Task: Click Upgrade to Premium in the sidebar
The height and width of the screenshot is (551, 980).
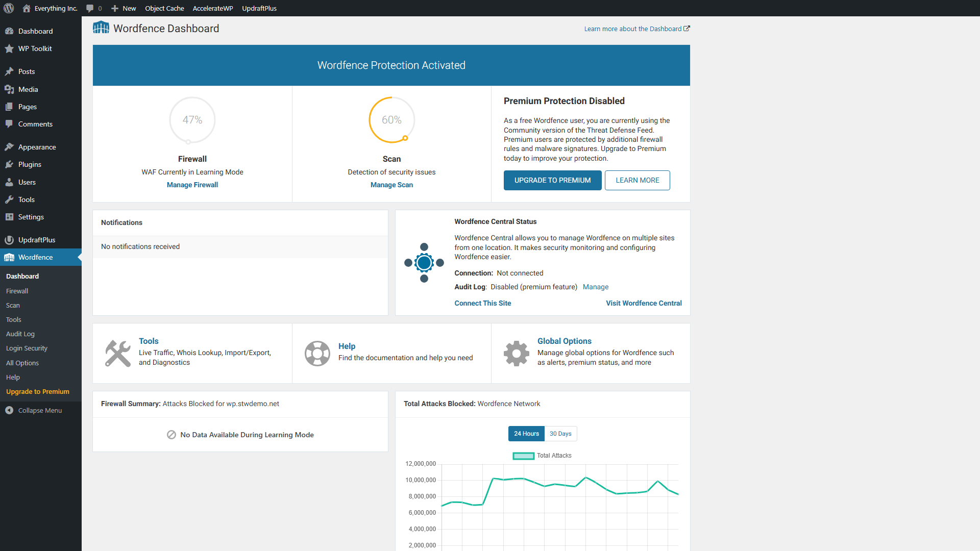Action: (38, 391)
